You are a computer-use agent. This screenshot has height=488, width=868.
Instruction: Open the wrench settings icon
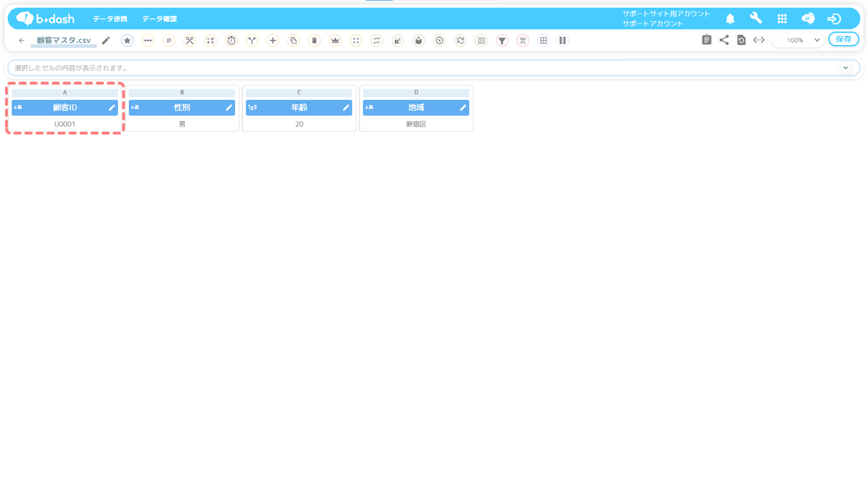tap(756, 18)
